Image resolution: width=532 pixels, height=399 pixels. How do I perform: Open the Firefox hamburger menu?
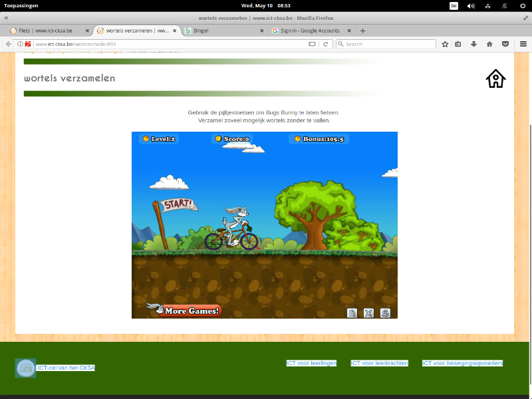tap(523, 44)
